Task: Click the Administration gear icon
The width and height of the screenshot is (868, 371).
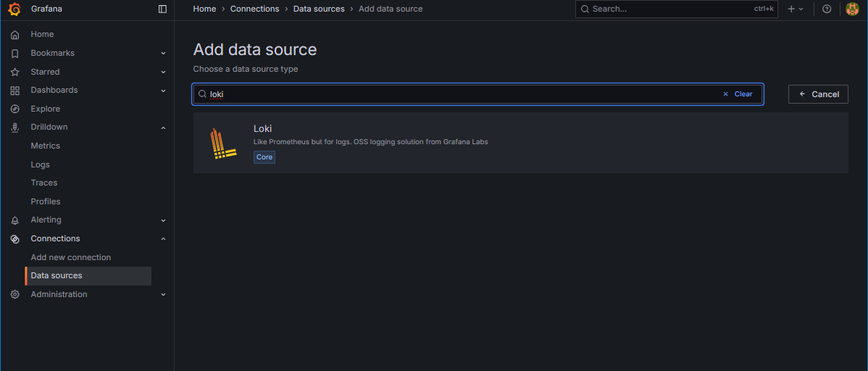Action: click(x=14, y=294)
